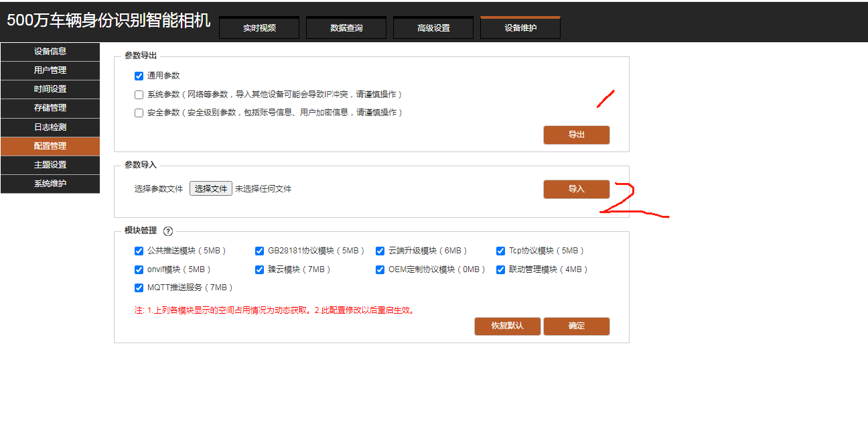Toggle 臻云模块 checkbox
The width and height of the screenshot is (868, 431).
[x=260, y=269]
